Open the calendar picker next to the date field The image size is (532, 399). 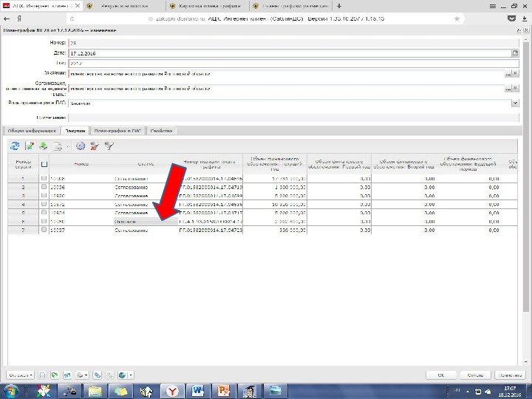tap(515, 53)
